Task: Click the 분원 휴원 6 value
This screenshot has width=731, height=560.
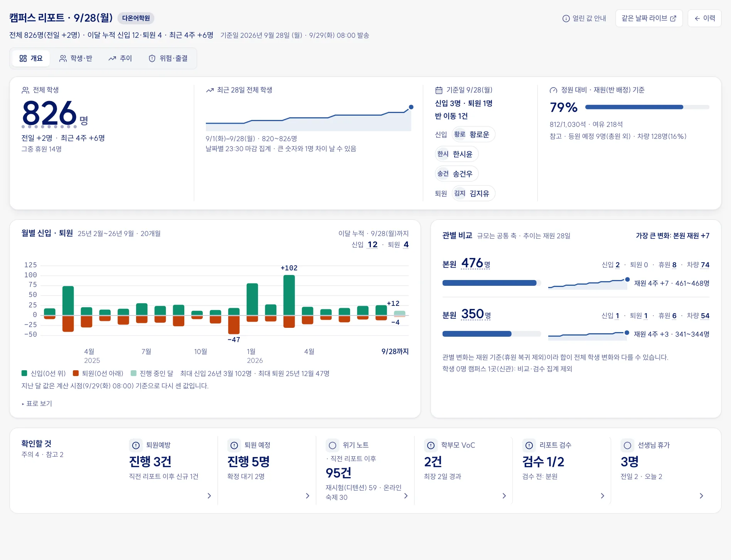Action: click(674, 315)
